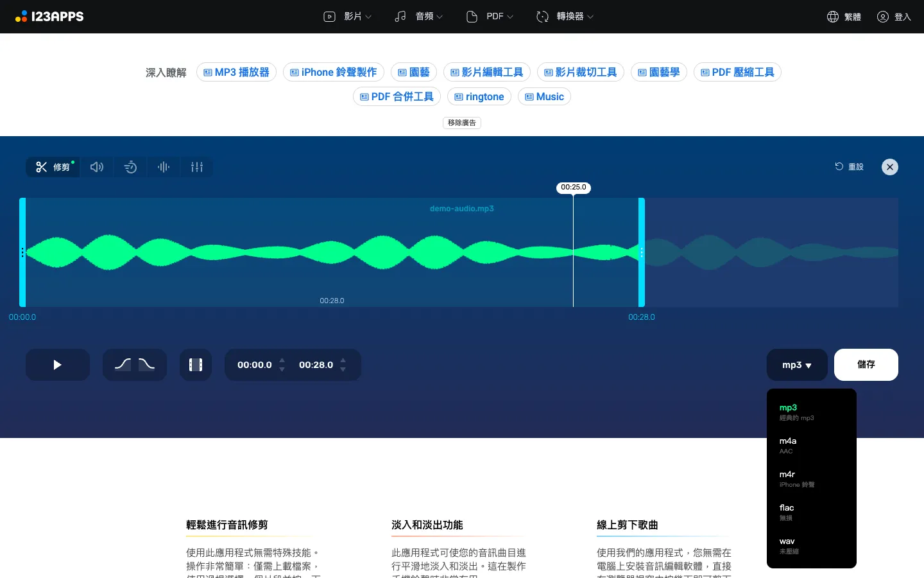924x578 pixels.
Task: Open the Pitch waveform tool icon
Action: (164, 167)
